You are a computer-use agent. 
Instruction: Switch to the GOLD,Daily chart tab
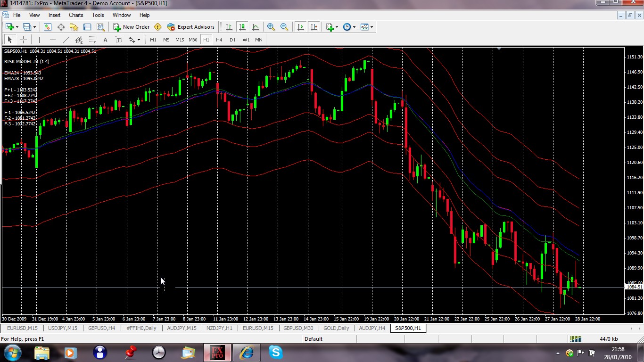[x=336, y=328]
